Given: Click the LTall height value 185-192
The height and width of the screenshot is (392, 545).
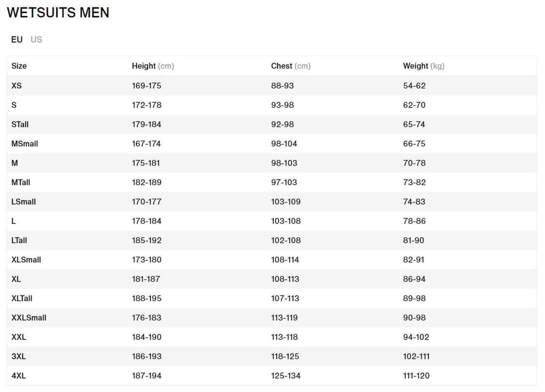Looking at the screenshot, I should (147, 240).
